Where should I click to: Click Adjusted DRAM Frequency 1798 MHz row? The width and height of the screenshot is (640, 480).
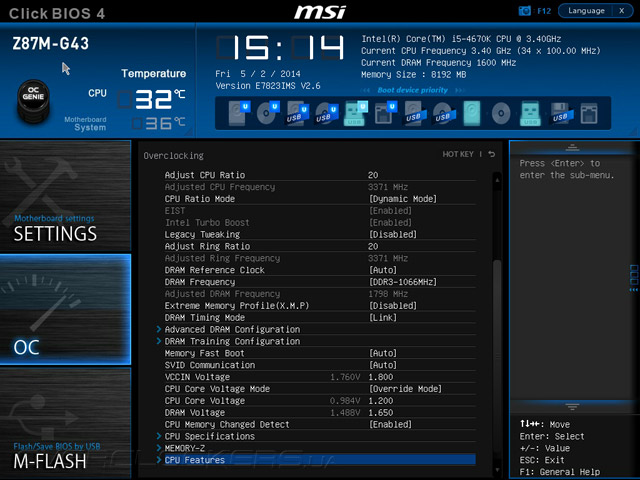pos(320,294)
